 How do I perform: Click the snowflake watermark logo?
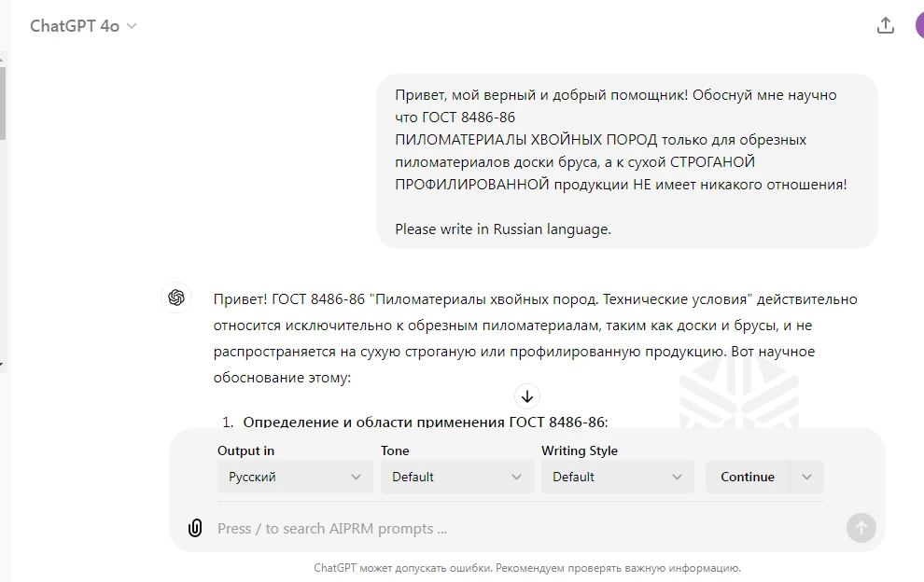(738, 396)
